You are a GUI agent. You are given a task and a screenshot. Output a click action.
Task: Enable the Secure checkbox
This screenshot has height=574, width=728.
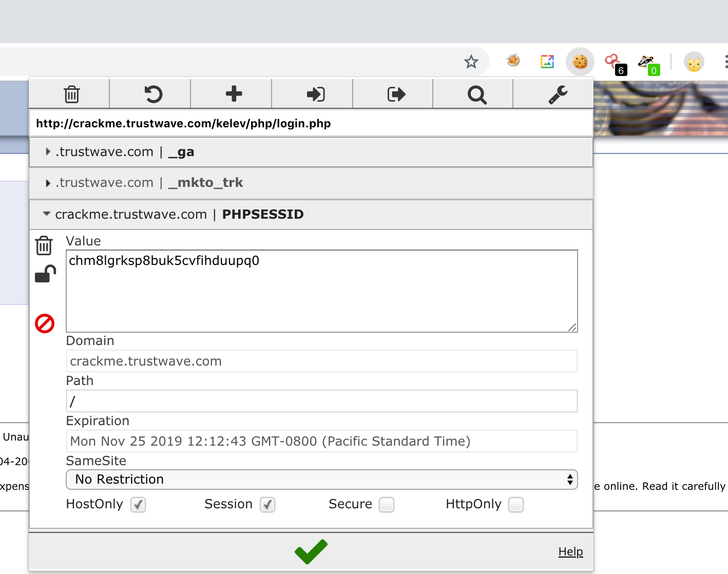click(x=387, y=505)
